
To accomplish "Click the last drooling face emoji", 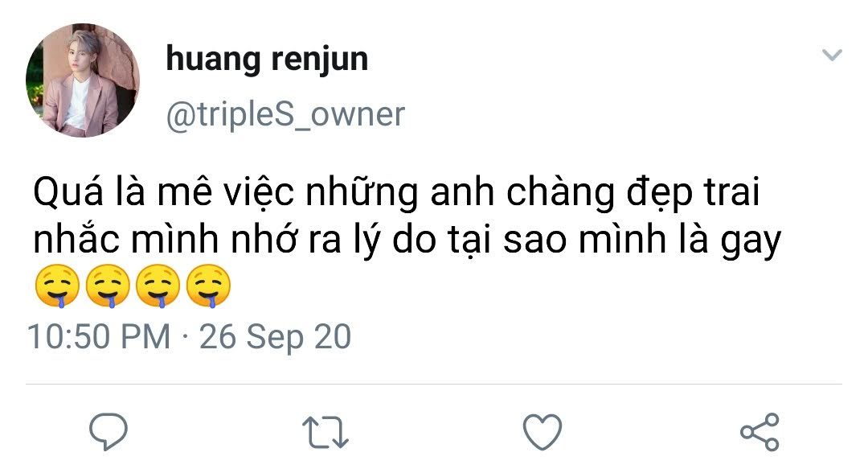I will click(x=208, y=288).
